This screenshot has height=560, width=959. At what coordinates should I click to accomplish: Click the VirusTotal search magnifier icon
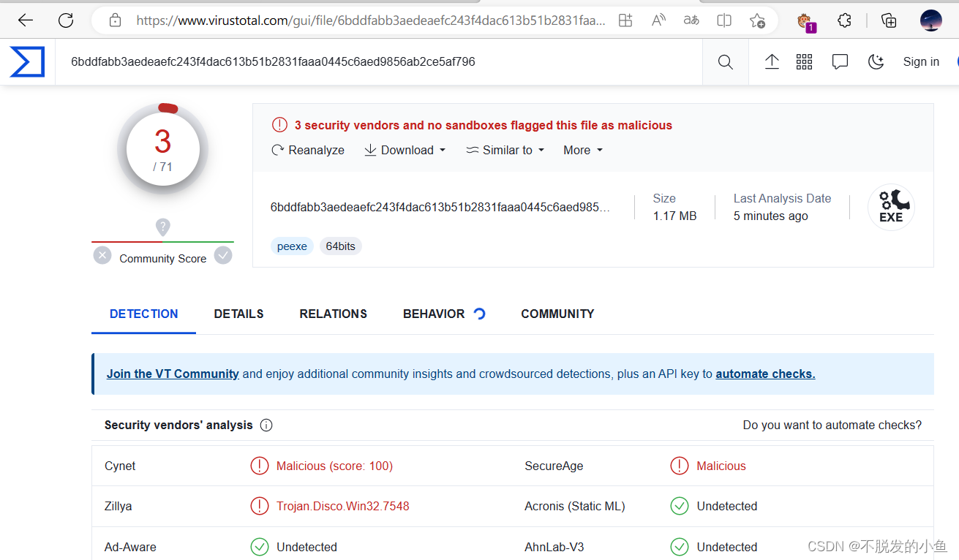coord(725,62)
